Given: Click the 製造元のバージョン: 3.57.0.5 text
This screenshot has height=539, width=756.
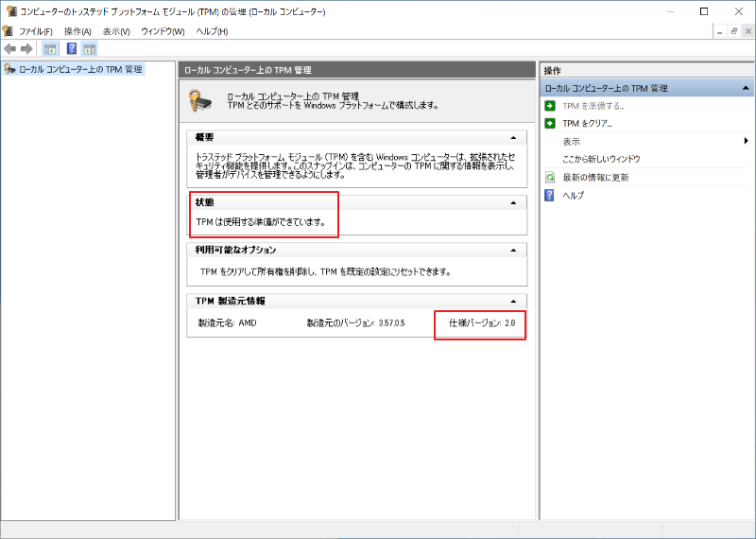Looking at the screenshot, I should coord(356,322).
